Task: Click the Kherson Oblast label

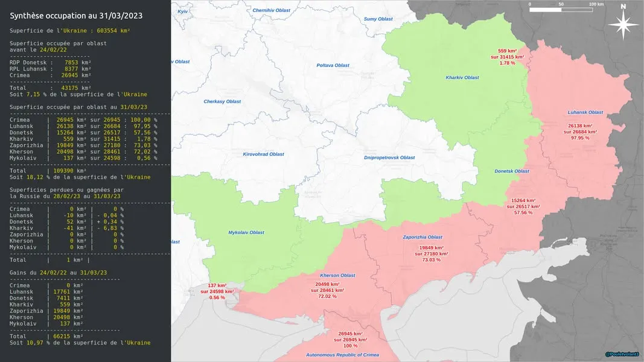Action: coord(337,275)
